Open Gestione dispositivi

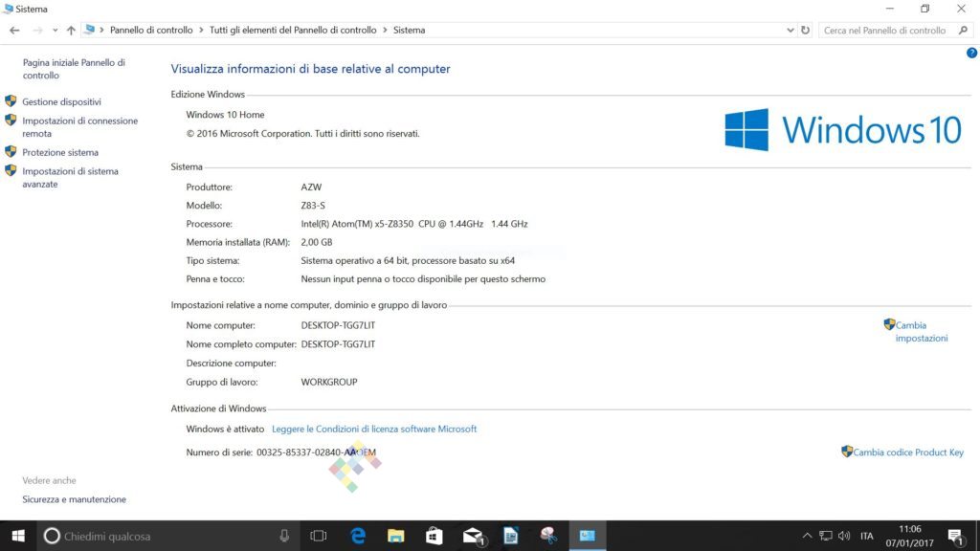62,101
